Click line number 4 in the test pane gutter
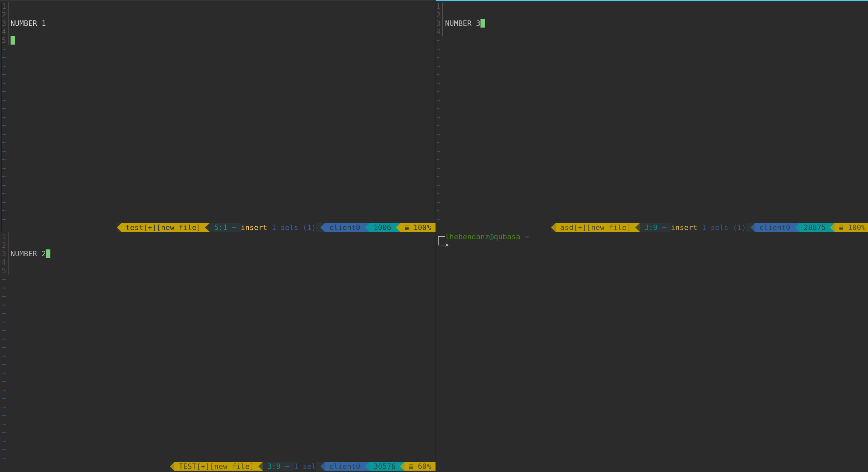This screenshot has height=472, width=868. click(x=4, y=32)
